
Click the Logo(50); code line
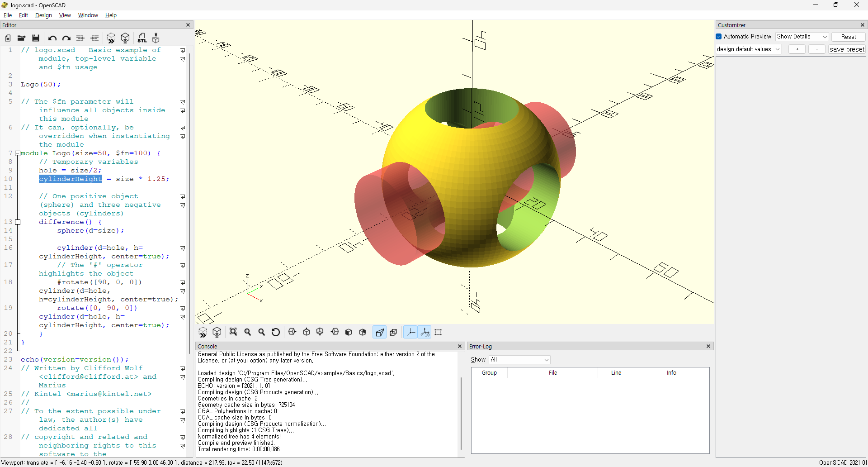[x=41, y=85]
